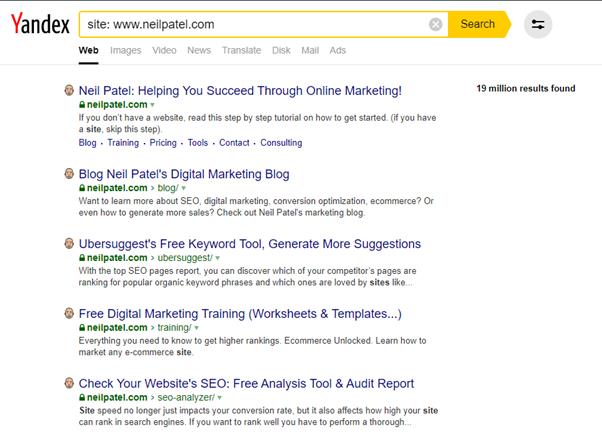Click the yellow Search button

click(x=479, y=24)
